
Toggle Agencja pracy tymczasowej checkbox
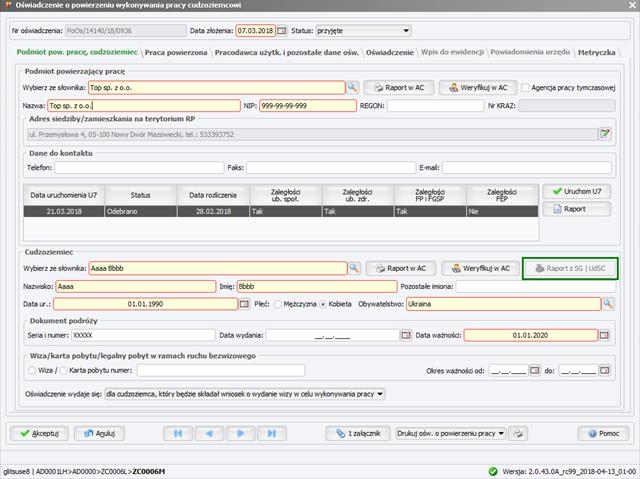(526, 88)
